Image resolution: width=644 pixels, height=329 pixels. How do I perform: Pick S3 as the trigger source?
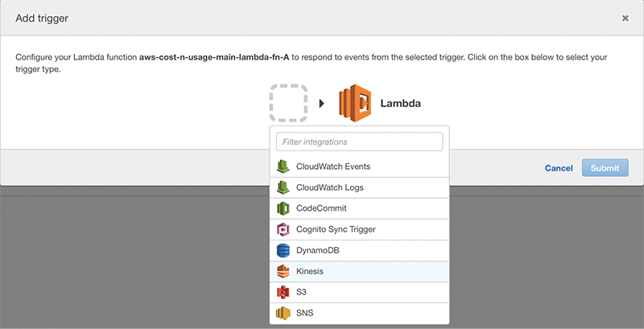359,292
